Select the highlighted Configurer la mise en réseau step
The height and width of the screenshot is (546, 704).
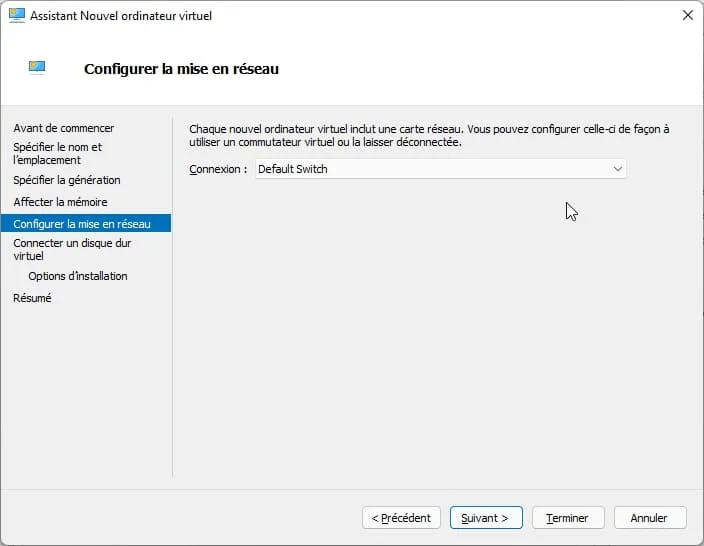click(x=82, y=224)
